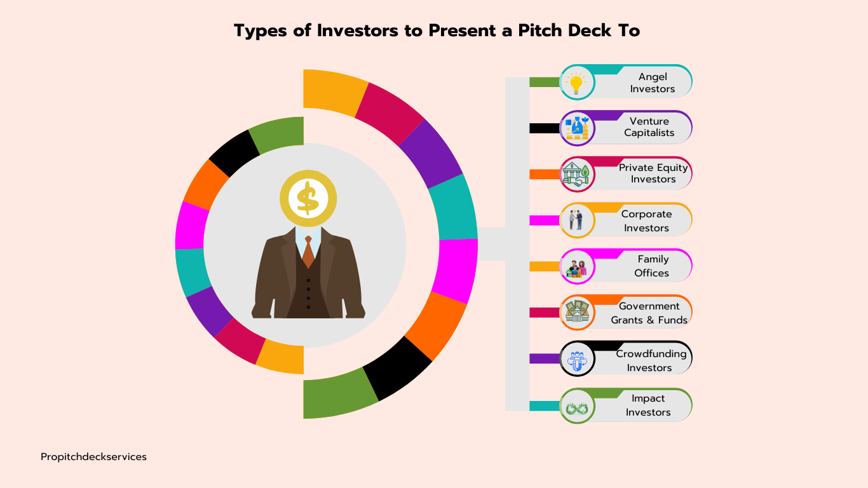Select the Family Offices label
This screenshot has width=868, height=488.
point(652,266)
